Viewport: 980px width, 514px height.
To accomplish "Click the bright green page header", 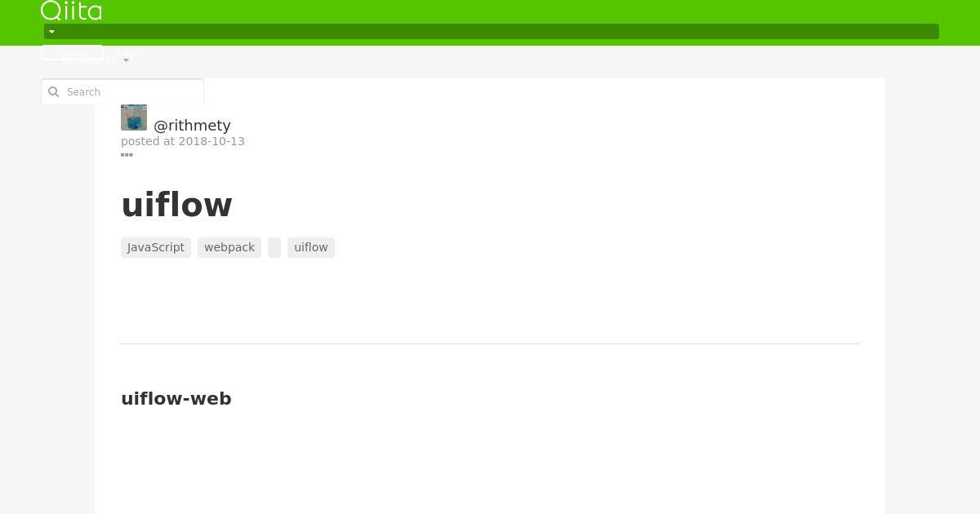I will click(490, 23).
